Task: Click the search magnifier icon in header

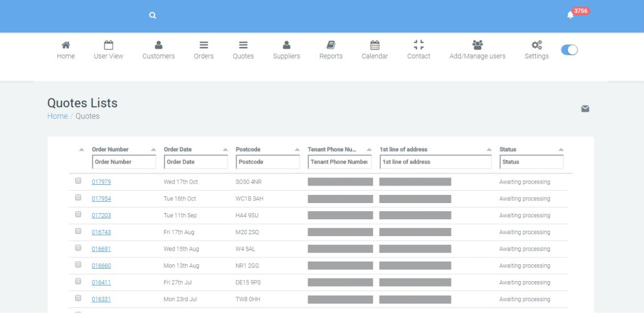Action: 153,16
